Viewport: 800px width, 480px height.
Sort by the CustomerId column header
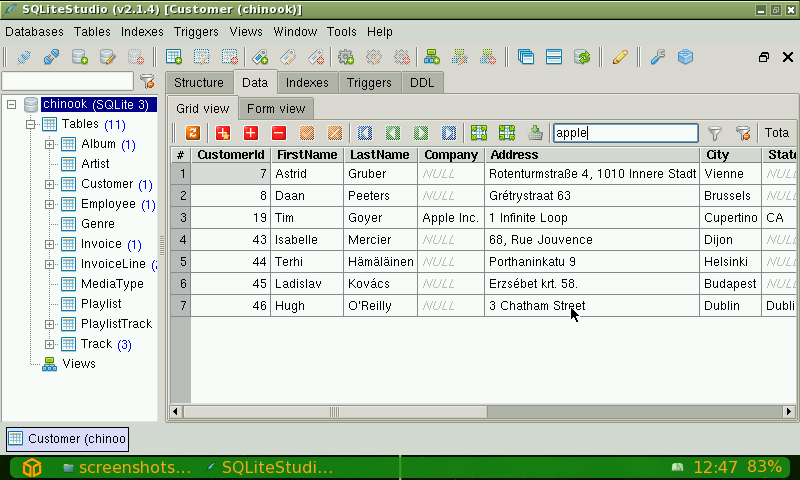click(x=231, y=155)
